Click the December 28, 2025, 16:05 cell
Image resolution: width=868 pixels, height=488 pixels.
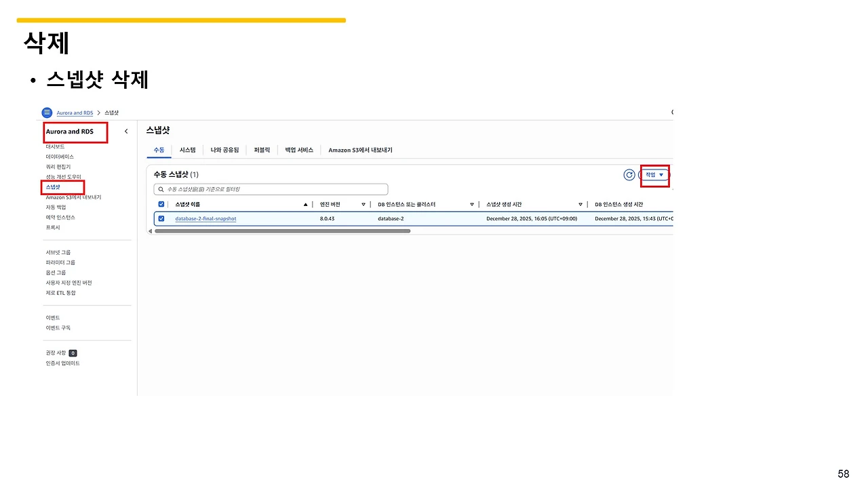[532, 219]
